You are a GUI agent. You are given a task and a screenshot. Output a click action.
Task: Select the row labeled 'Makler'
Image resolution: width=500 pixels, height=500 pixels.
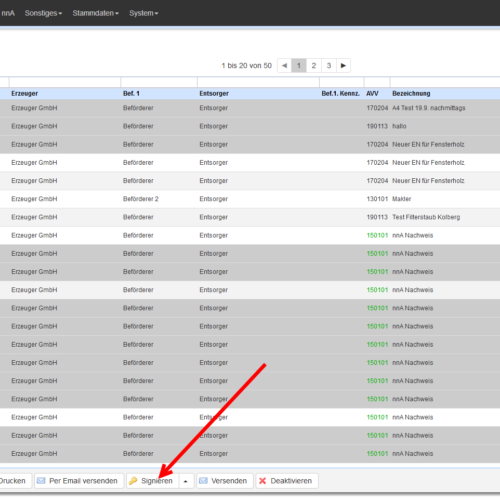tap(250, 199)
